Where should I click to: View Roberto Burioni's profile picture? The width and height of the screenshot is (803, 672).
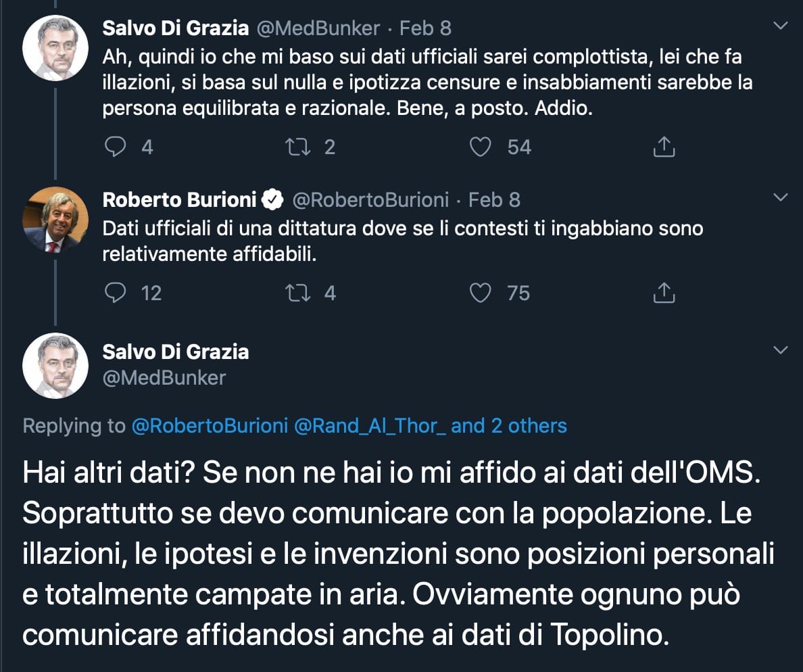coord(55,220)
